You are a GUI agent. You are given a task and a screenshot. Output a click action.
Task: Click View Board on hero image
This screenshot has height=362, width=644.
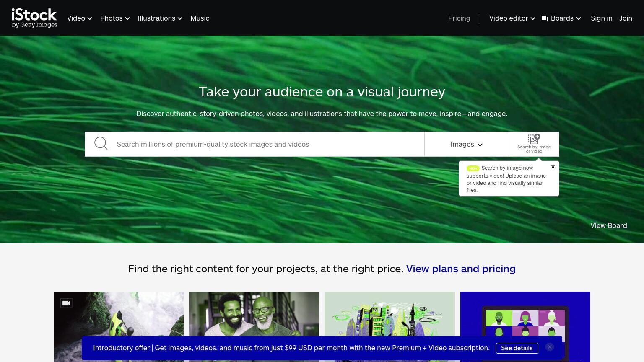tap(608, 225)
